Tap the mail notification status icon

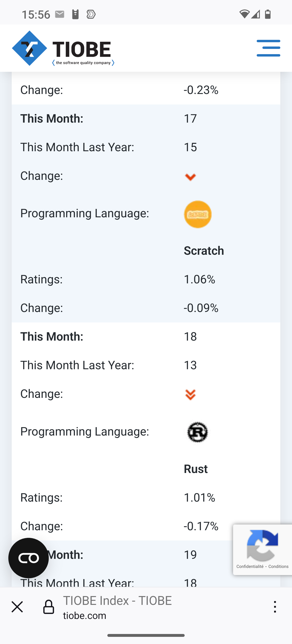[x=60, y=14]
